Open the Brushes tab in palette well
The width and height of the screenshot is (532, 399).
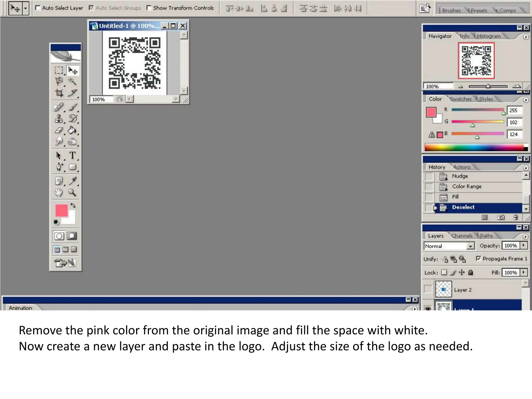pyautogui.click(x=451, y=11)
